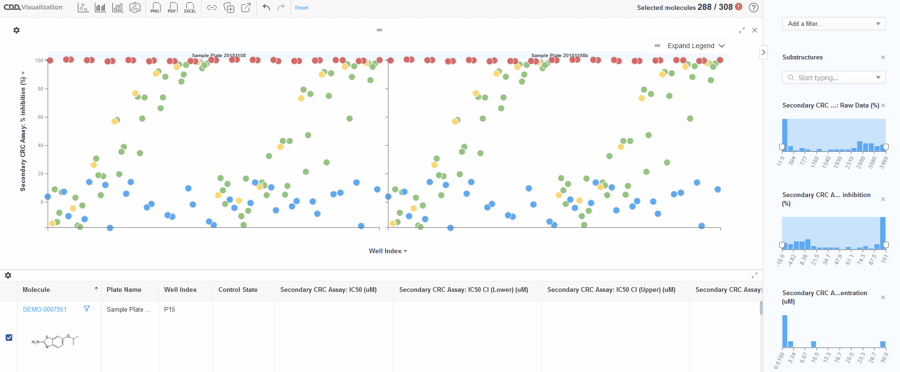The width and height of the screenshot is (900, 372).
Task: Filter by molecule DEMO-0007951 funnel icon
Action: click(87, 308)
